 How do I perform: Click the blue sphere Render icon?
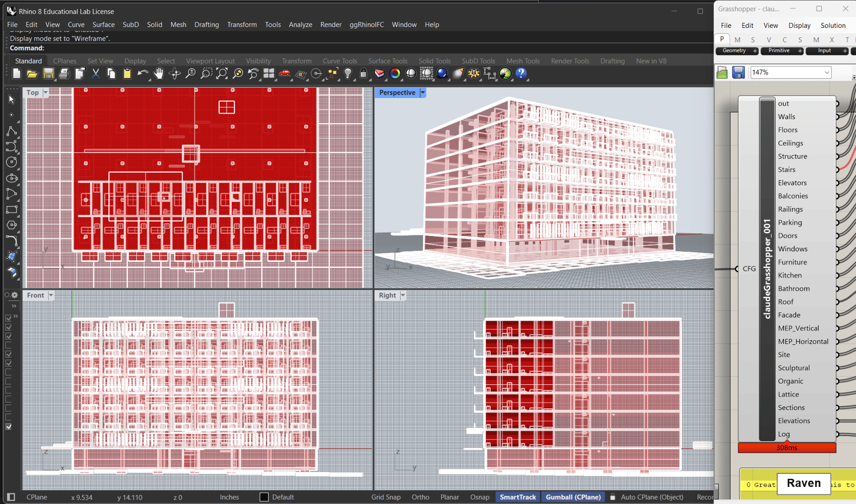pos(442,74)
